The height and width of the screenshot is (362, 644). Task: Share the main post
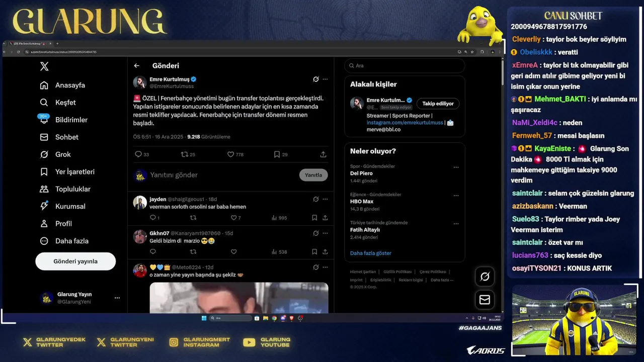point(323,154)
